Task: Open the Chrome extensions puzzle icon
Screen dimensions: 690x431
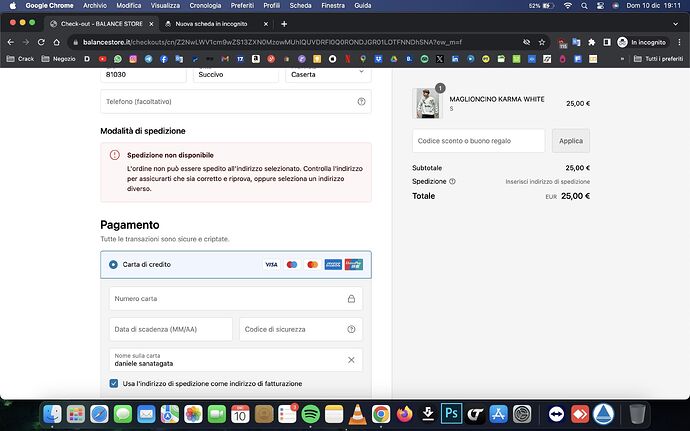Action: pos(591,42)
